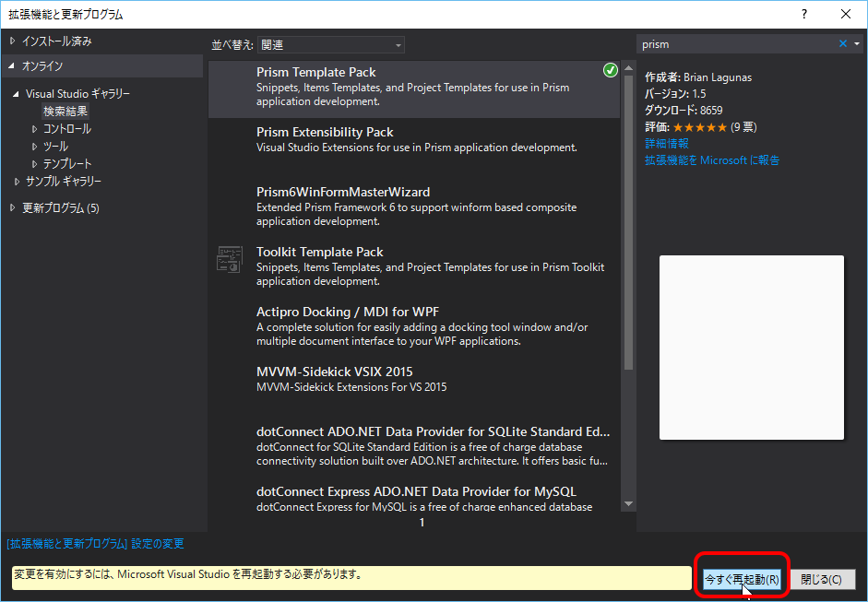Click the results list scrollbar thumb
868x602 pixels.
pos(628,223)
